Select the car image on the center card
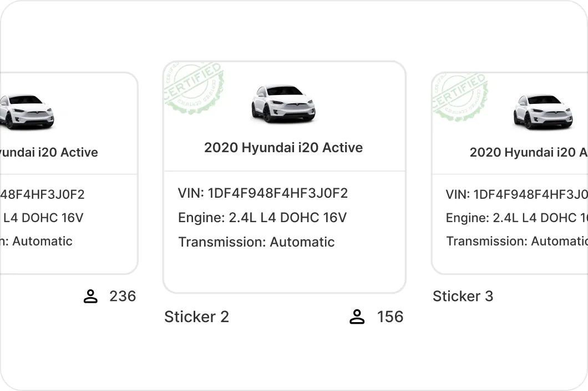 [x=283, y=103]
